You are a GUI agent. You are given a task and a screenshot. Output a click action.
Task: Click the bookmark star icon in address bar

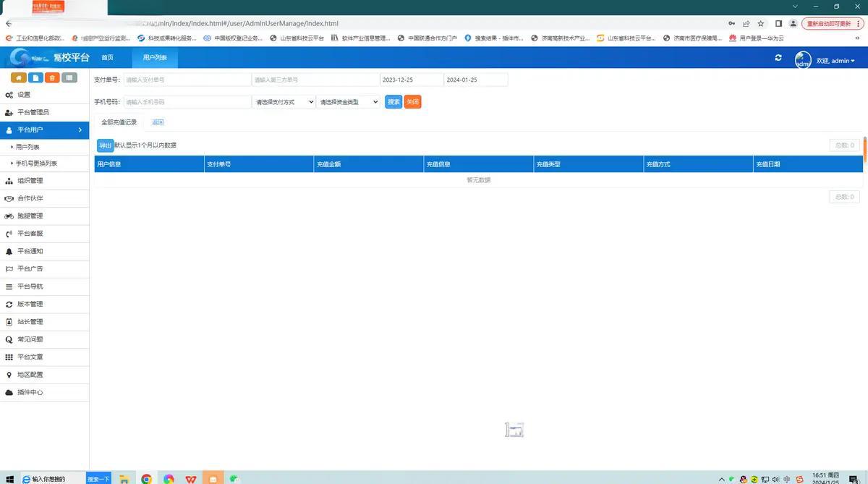[760, 23]
